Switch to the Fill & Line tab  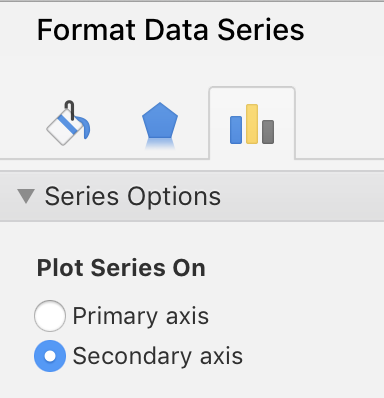click(68, 123)
